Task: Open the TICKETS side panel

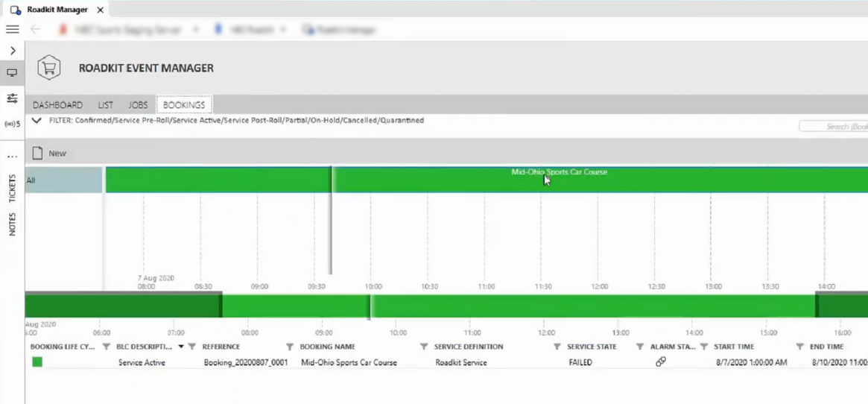Action: pos(12,189)
